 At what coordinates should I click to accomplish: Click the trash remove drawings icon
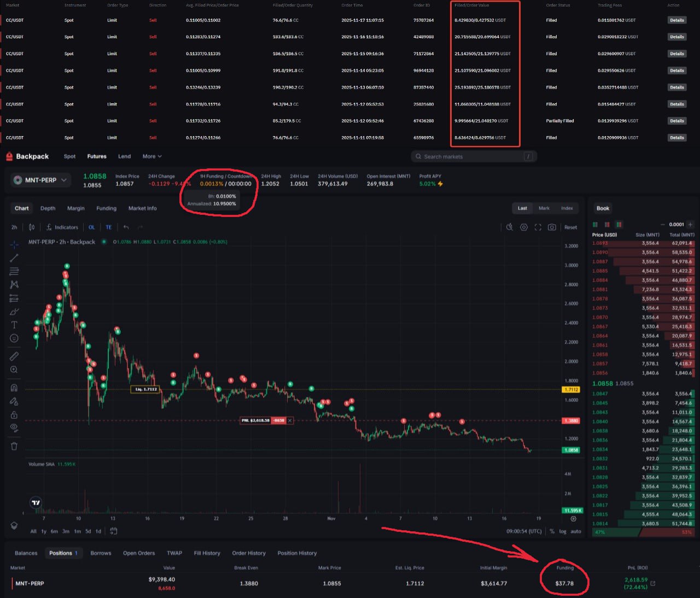point(14,446)
